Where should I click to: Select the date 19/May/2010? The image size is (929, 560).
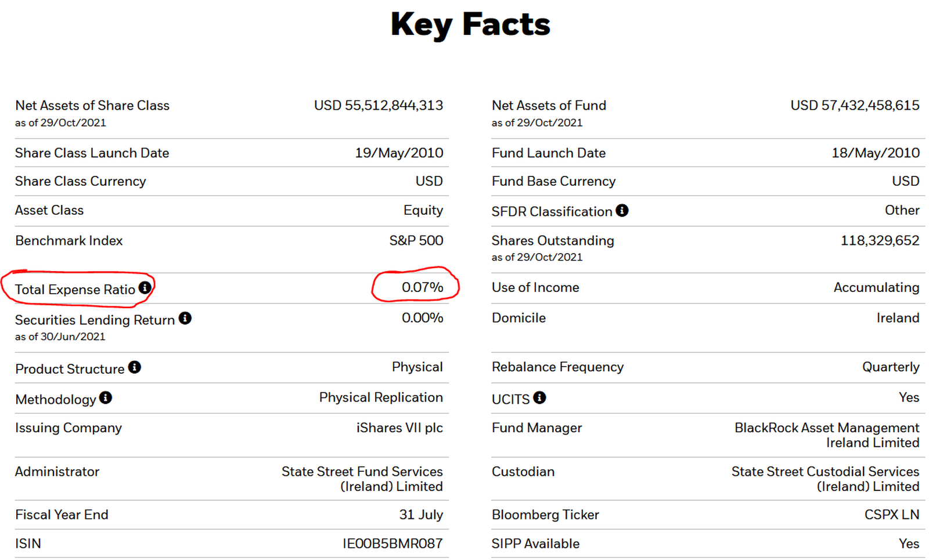coord(399,153)
